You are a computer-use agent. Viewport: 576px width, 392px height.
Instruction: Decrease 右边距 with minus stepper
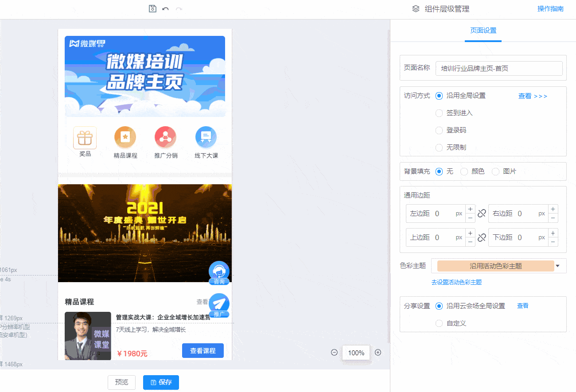click(553, 218)
